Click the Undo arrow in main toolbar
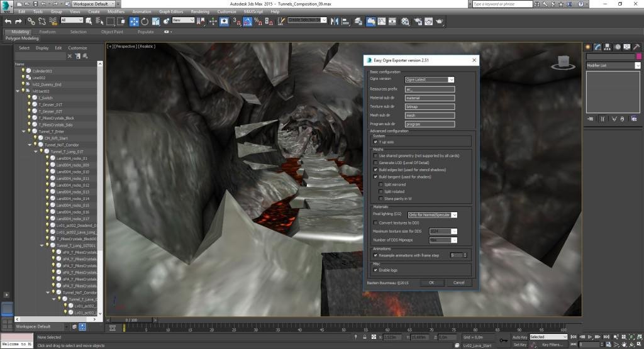Screen dimensions: 644x349 coord(8,21)
